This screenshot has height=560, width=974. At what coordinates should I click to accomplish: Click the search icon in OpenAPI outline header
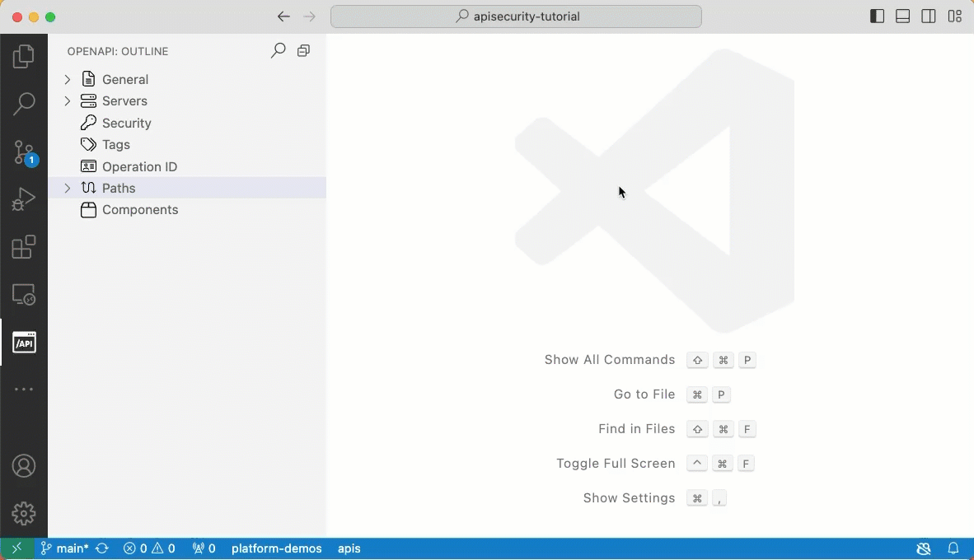pyautogui.click(x=278, y=51)
